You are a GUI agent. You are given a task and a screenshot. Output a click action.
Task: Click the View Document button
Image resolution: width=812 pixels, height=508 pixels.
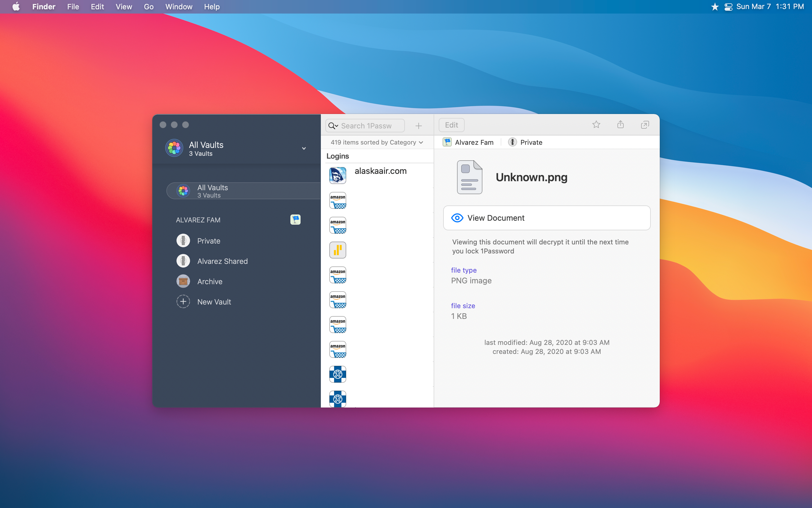[547, 218]
